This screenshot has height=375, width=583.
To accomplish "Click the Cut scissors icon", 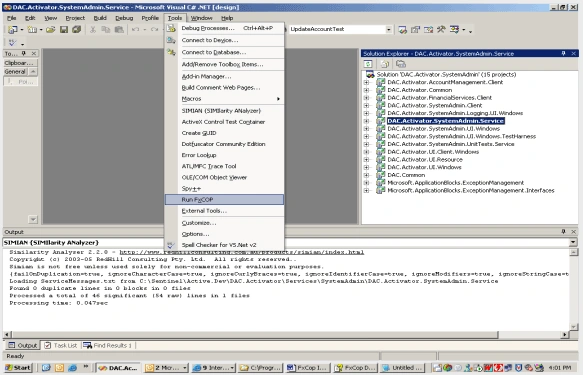I will (x=93, y=29).
